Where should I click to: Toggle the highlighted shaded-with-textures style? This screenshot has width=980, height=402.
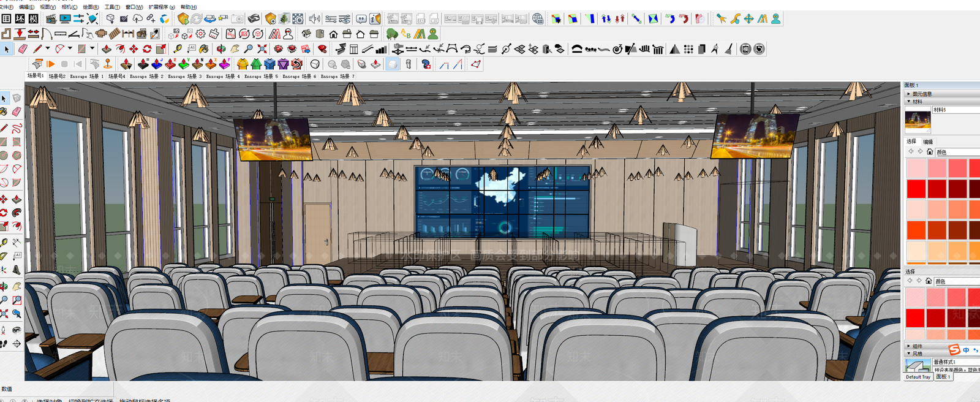pos(393,64)
